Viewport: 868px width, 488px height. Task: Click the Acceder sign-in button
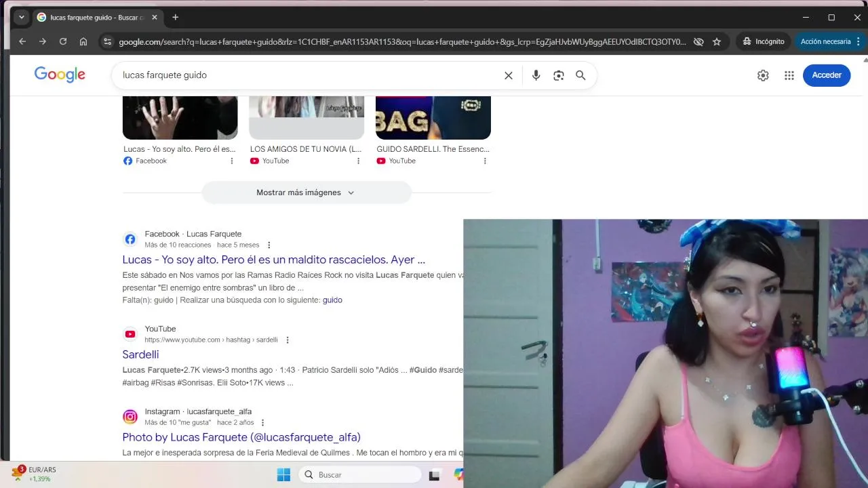point(827,75)
